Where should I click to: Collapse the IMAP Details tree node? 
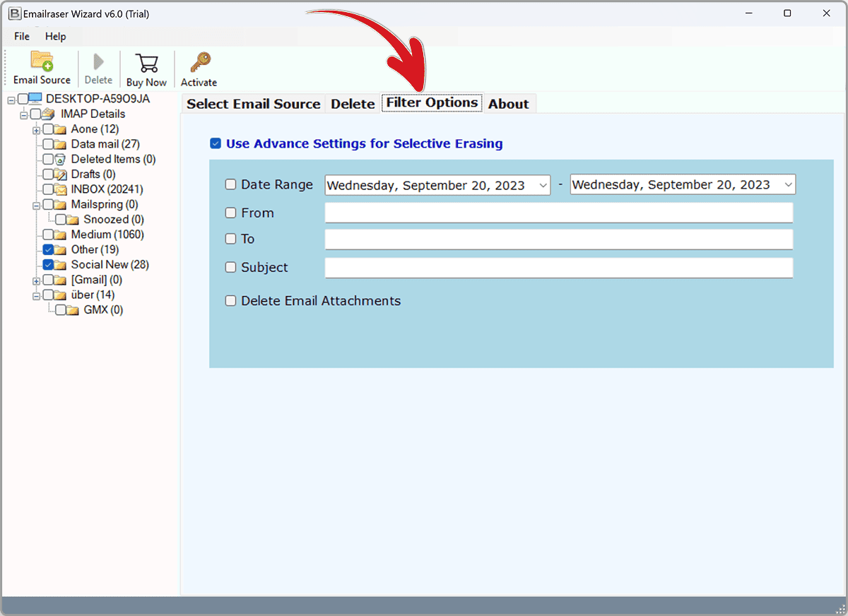[x=24, y=114]
